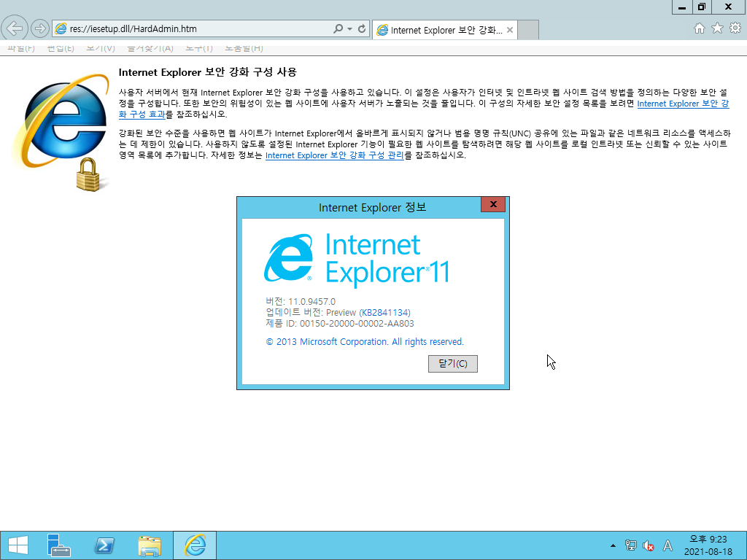
Task: Open Tools with the gear icon
Action: pos(735,28)
